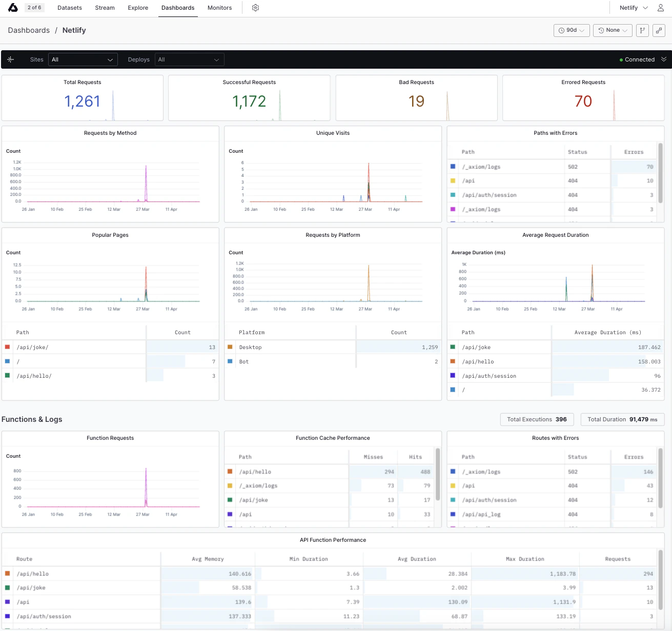Viewport: 672px width, 631px height.
Task: Click the red /api/joke/ color swatch
Action: click(7, 347)
